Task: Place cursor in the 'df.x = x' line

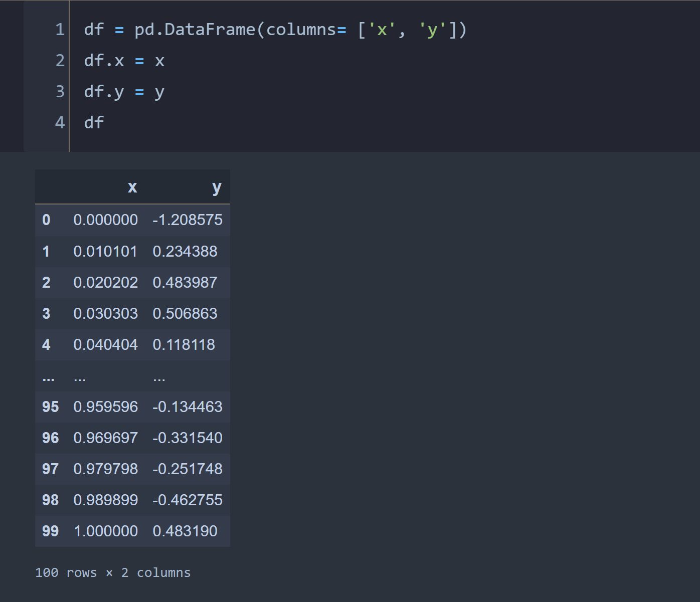Action: [124, 61]
